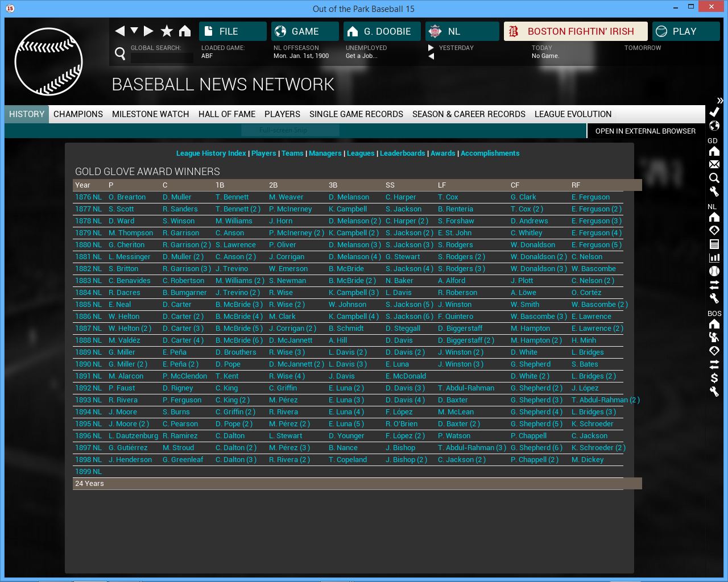Open the GAME menu
The height and width of the screenshot is (582, 728).
click(x=305, y=31)
